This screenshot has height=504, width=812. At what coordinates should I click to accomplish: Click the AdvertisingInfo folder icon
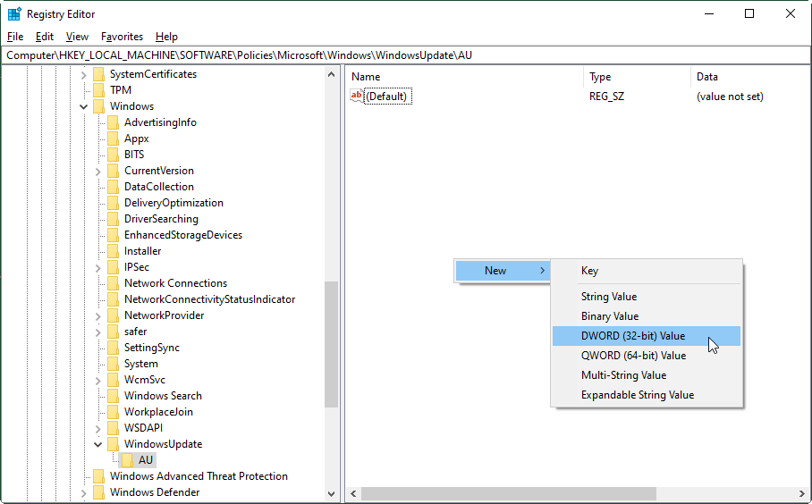pyautogui.click(x=113, y=122)
